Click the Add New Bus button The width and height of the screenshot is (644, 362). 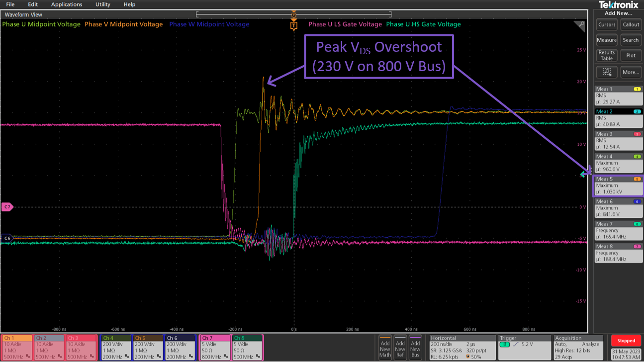415,347
